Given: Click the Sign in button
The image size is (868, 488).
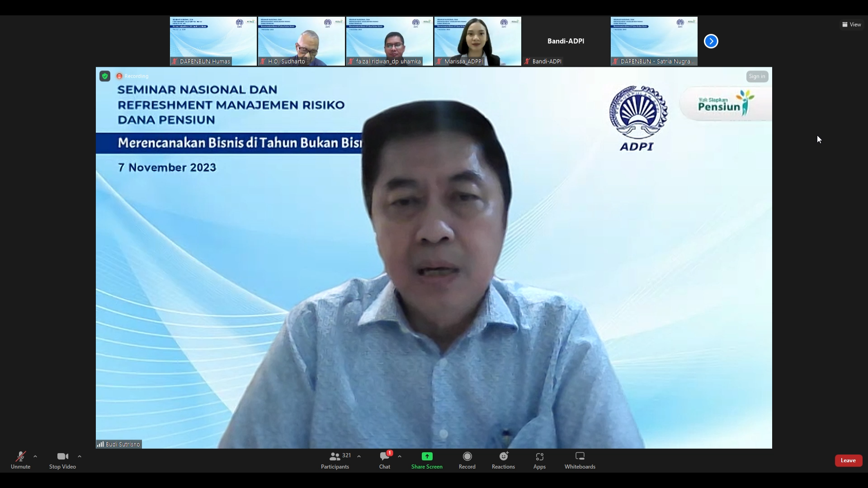Looking at the screenshot, I should 757,76.
